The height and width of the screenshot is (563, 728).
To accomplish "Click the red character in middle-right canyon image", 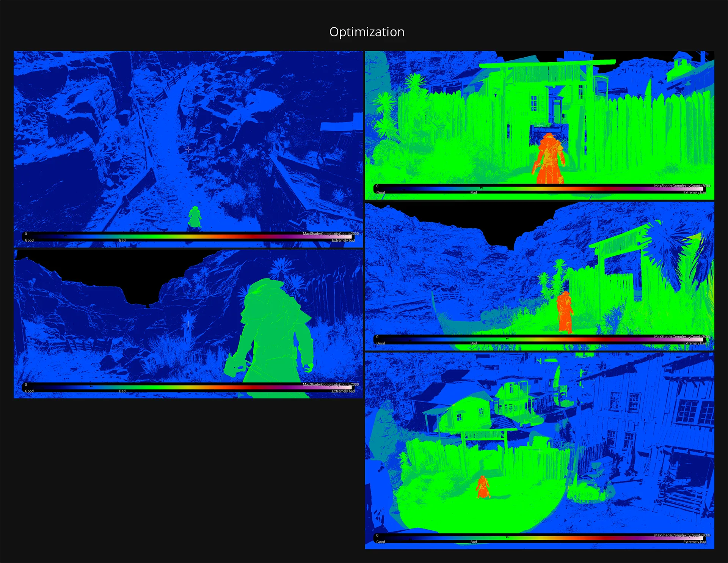I will pyautogui.click(x=565, y=311).
